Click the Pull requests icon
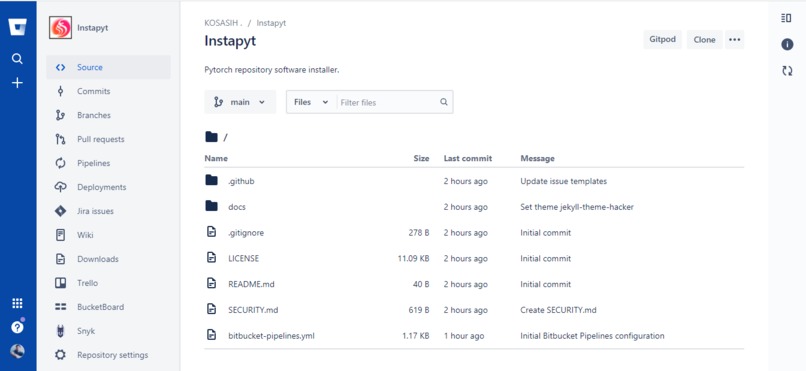806x371 pixels. click(61, 139)
